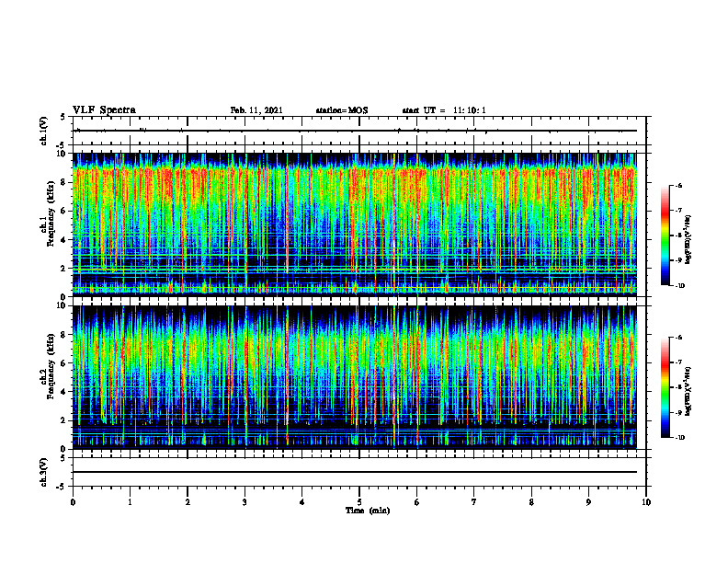Viewport: 728px width, 563px height.
Task: Click the "-10" label on ch.2 color bar
Action: click(x=679, y=437)
